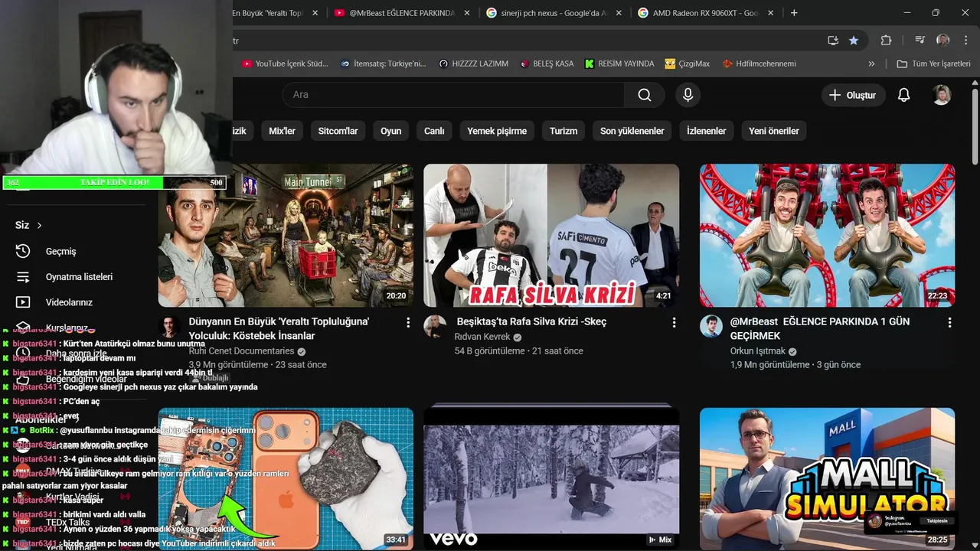Click the Chrome profile avatar in toolbar

(x=943, y=41)
